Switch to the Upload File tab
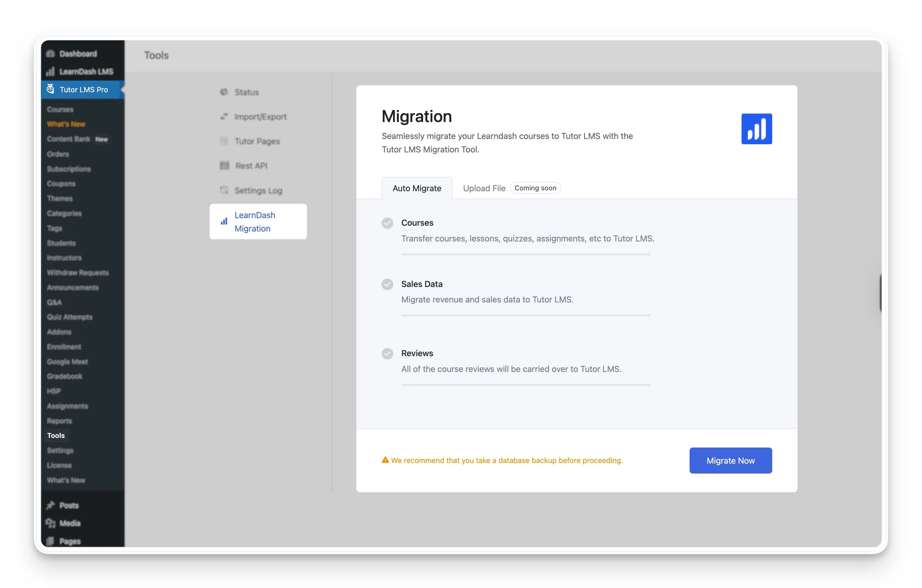The height and width of the screenshot is (588, 922). [484, 188]
